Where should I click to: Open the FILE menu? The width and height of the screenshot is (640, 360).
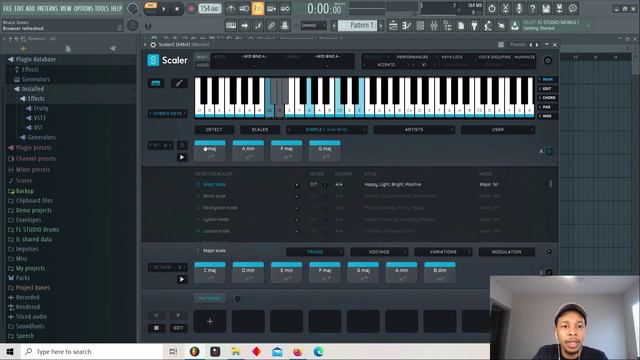[7, 8]
